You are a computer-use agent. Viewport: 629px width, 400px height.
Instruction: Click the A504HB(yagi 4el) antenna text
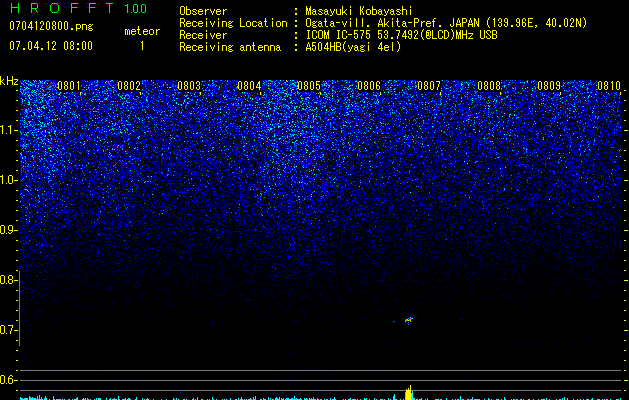pyautogui.click(x=353, y=47)
